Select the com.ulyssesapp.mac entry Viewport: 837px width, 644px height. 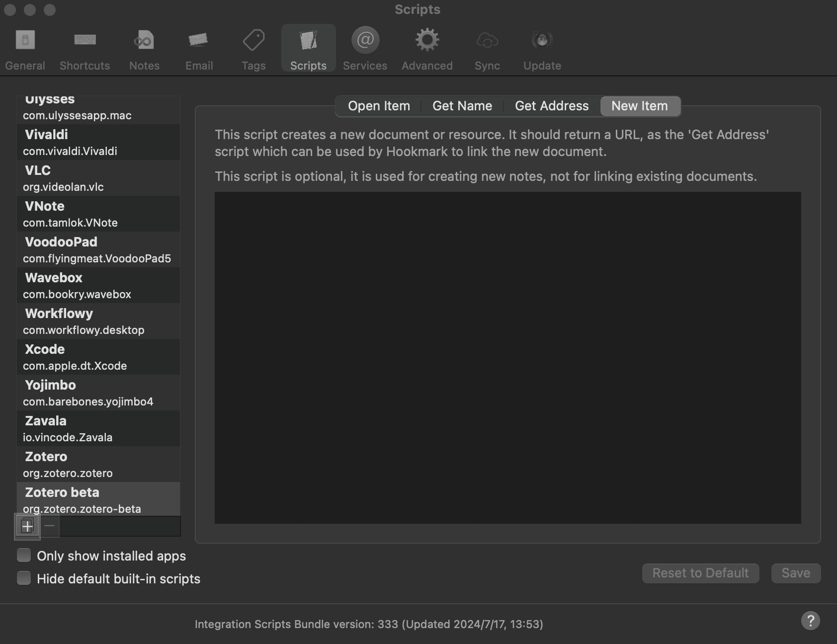pyautogui.click(x=98, y=110)
